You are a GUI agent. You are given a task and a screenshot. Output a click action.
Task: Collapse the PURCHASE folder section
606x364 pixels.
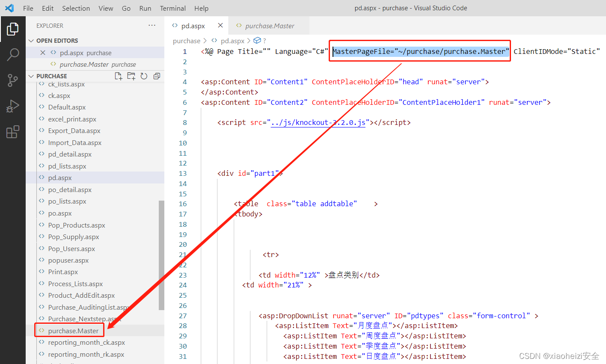[31, 76]
